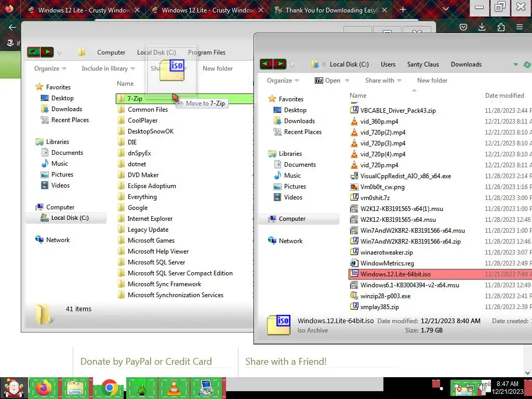Screen dimensions: 532x399
Task: Switch to Thank You for Downloading tab
Action: (x=331, y=10)
